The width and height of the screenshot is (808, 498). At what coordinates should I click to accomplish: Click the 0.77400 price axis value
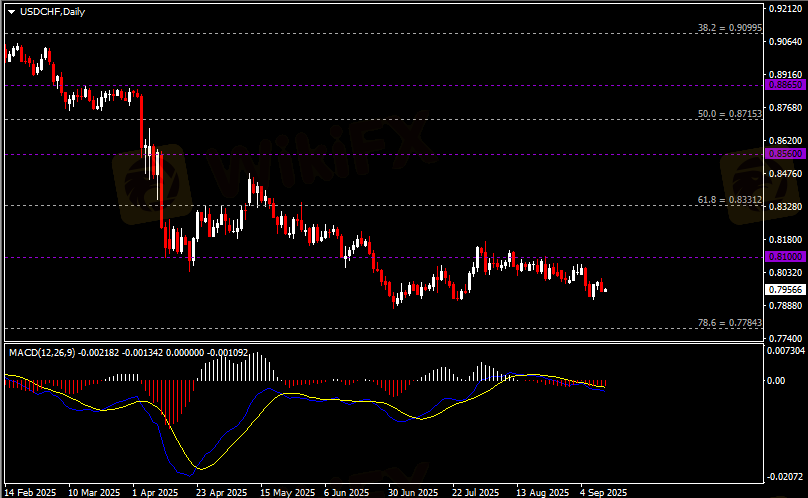coord(786,339)
